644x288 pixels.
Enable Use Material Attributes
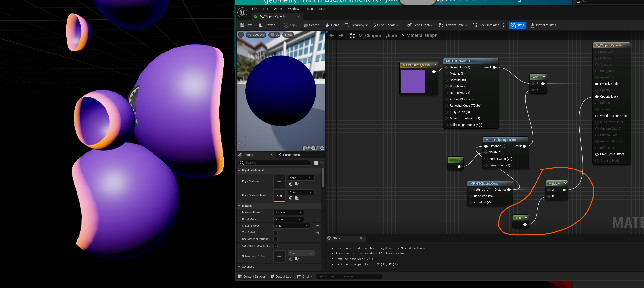[275, 239]
